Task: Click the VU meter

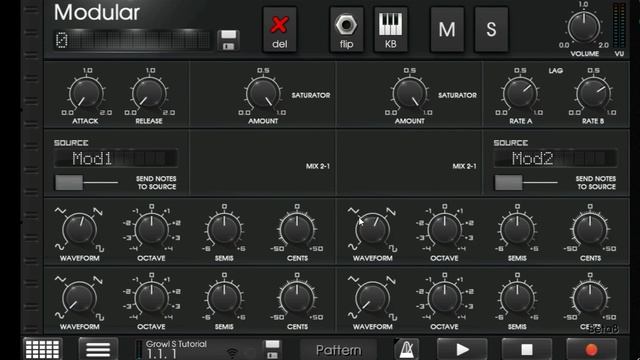Action: (619, 26)
